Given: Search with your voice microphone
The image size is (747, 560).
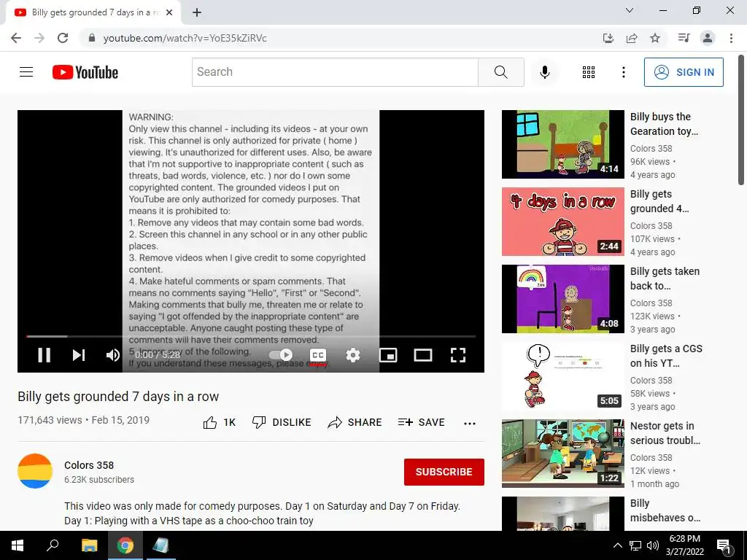Looking at the screenshot, I should tap(544, 72).
